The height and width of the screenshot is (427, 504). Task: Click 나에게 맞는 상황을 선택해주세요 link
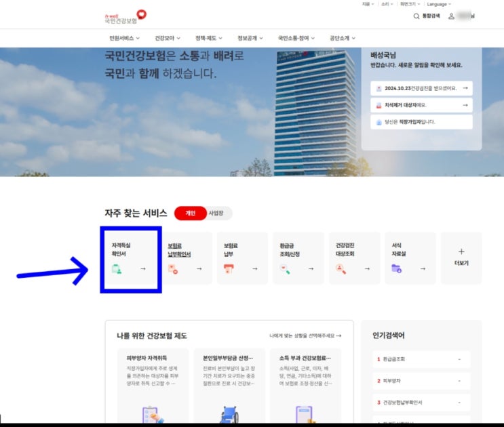pos(305,335)
